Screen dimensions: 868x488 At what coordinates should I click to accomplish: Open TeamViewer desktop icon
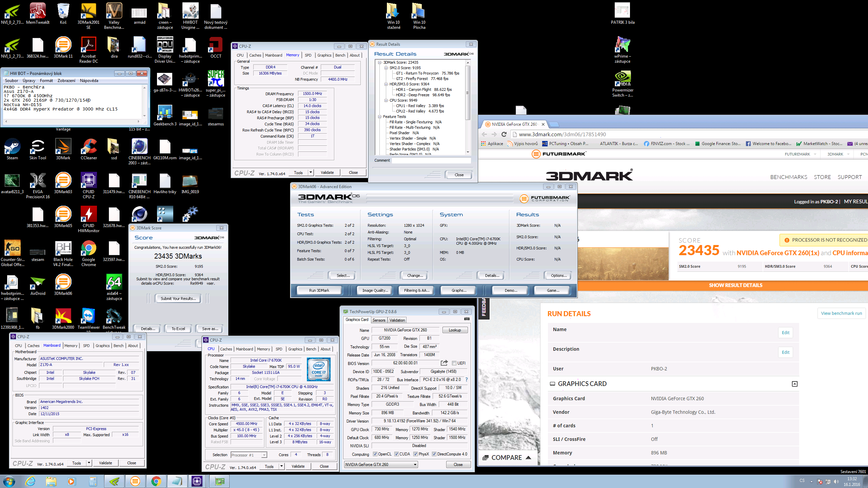(88, 319)
